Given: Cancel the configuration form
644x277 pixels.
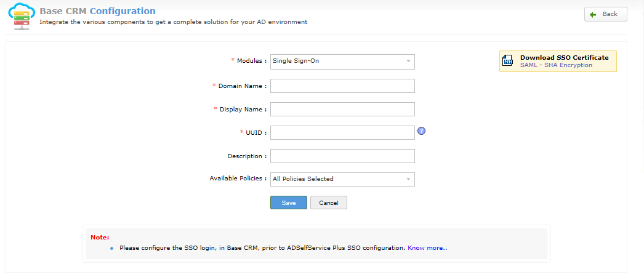Looking at the screenshot, I should (329, 203).
